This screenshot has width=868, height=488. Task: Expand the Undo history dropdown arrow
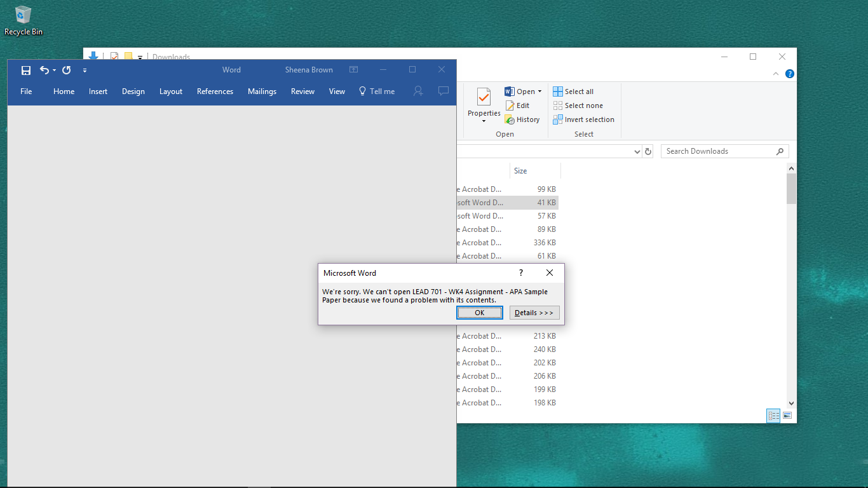click(x=55, y=71)
